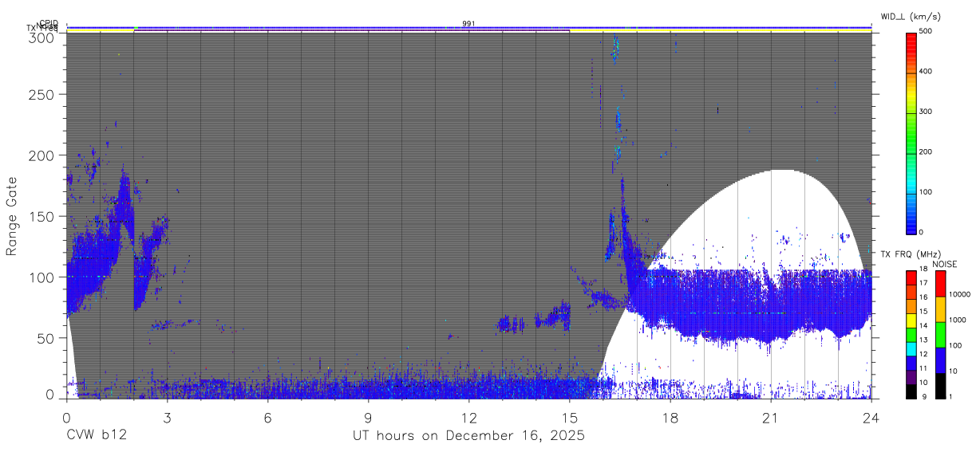980x452 pixels.
Task: Click the 250 tick on Range Gate axis
Action: [40, 94]
